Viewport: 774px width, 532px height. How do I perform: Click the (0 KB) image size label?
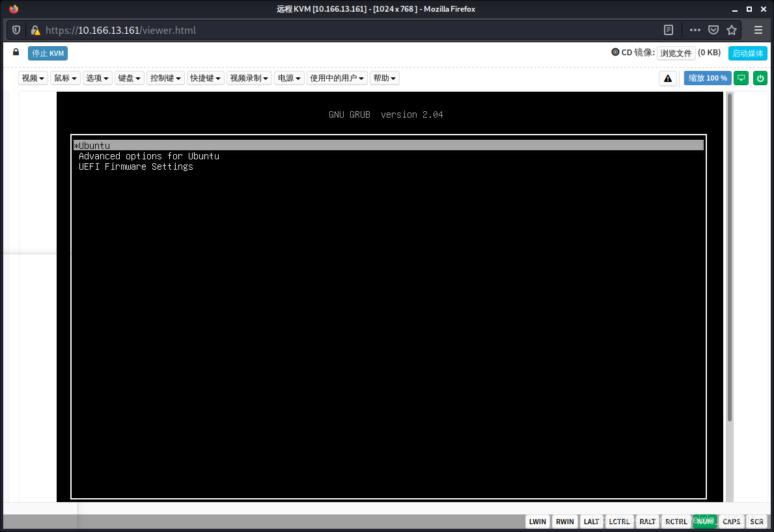pyautogui.click(x=710, y=52)
